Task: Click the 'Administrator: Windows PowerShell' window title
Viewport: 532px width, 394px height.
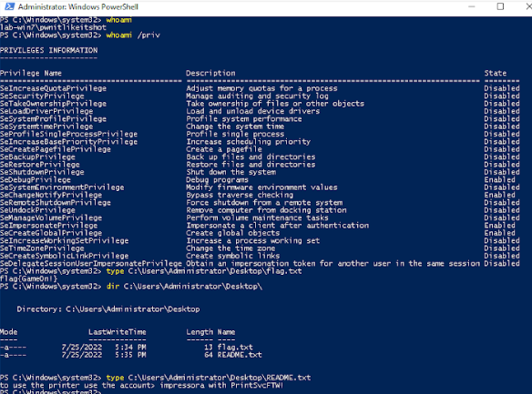Action: 78,6
